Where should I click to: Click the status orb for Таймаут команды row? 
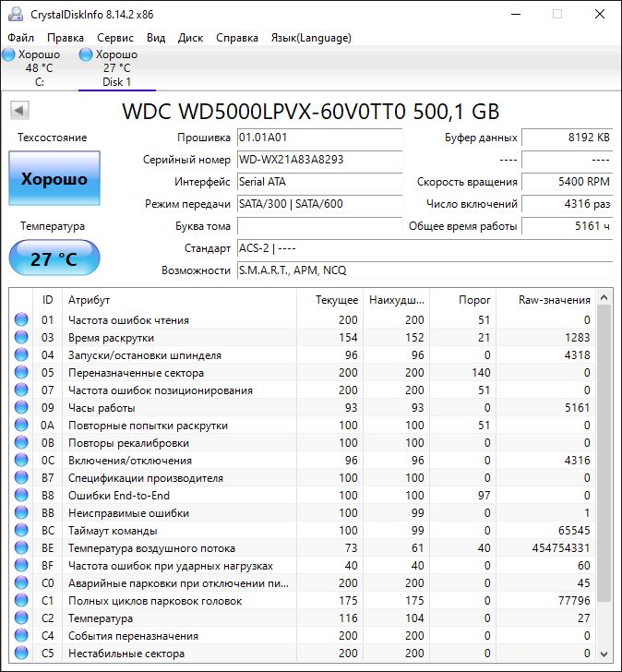[x=21, y=530]
